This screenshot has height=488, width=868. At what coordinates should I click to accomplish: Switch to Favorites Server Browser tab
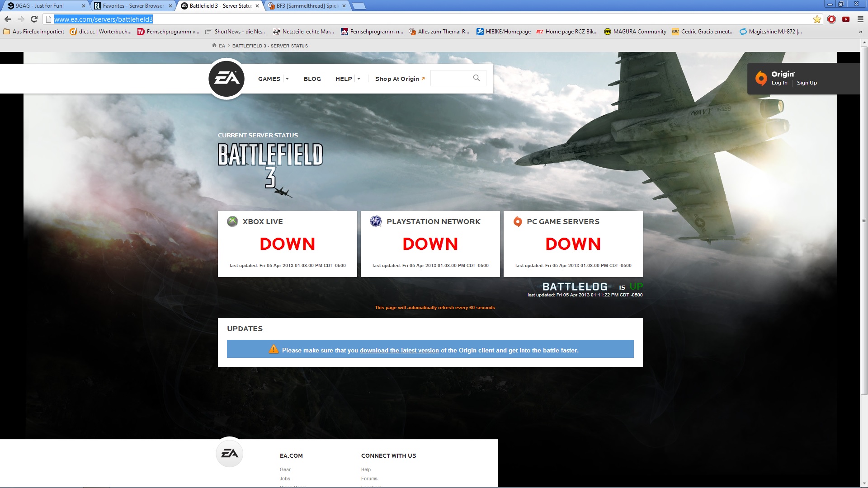point(133,6)
